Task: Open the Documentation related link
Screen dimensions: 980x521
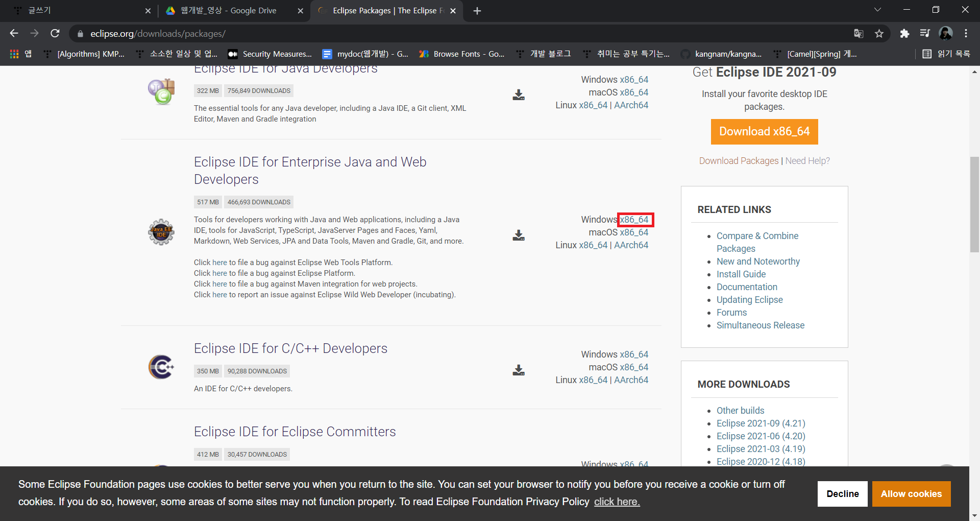Action: click(x=747, y=287)
